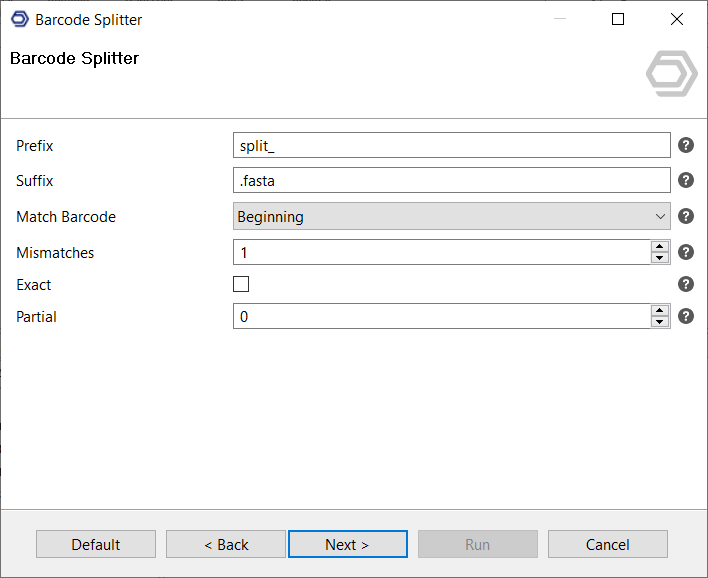This screenshot has width=708, height=578.
Task: Click the hexagon logo in the header
Action: pyautogui.click(x=671, y=75)
